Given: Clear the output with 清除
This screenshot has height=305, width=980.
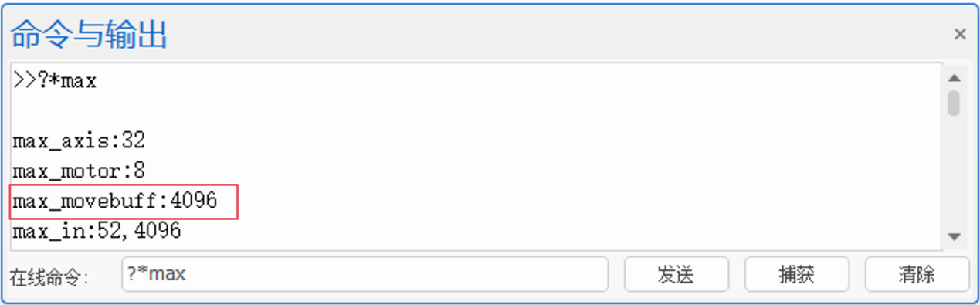Looking at the screenshot, I should (917, 274).
